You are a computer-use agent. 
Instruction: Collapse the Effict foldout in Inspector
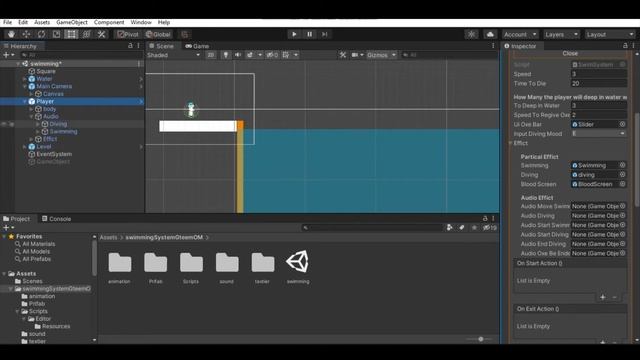510,143
